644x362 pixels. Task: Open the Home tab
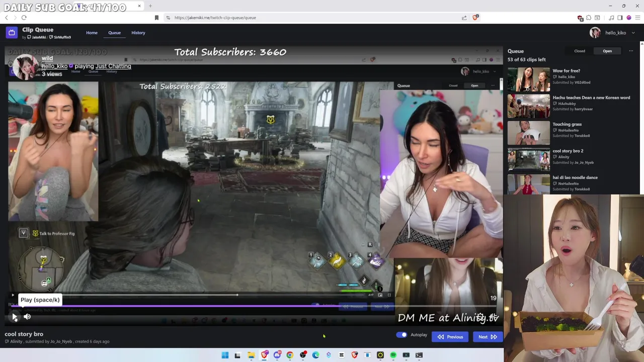[92, 33]
